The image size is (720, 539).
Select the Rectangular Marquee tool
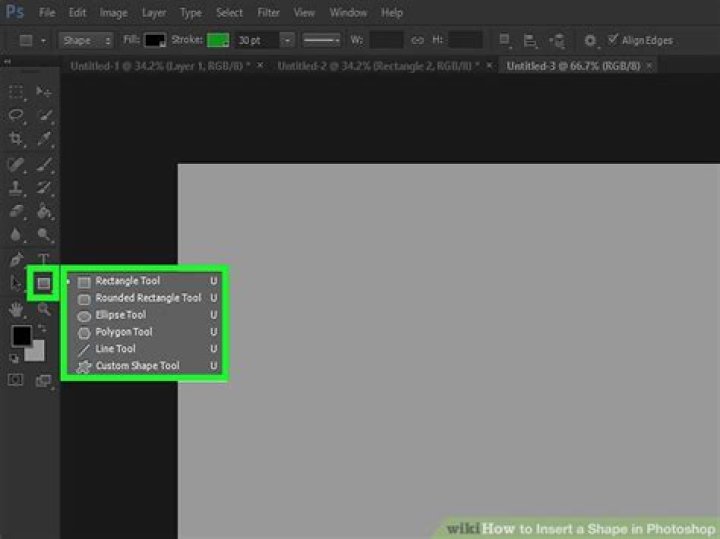[x=16, y=92]
